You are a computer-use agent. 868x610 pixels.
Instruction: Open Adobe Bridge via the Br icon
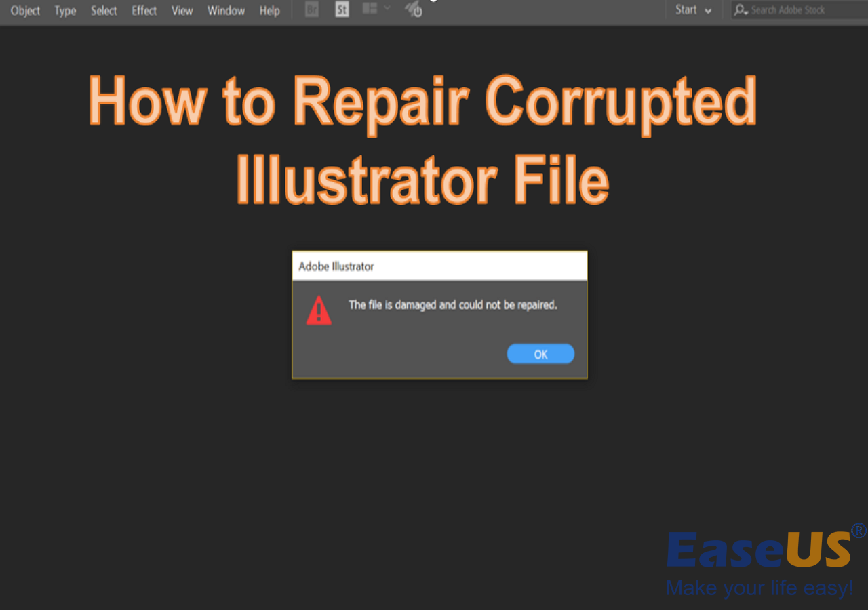point(311,9)
